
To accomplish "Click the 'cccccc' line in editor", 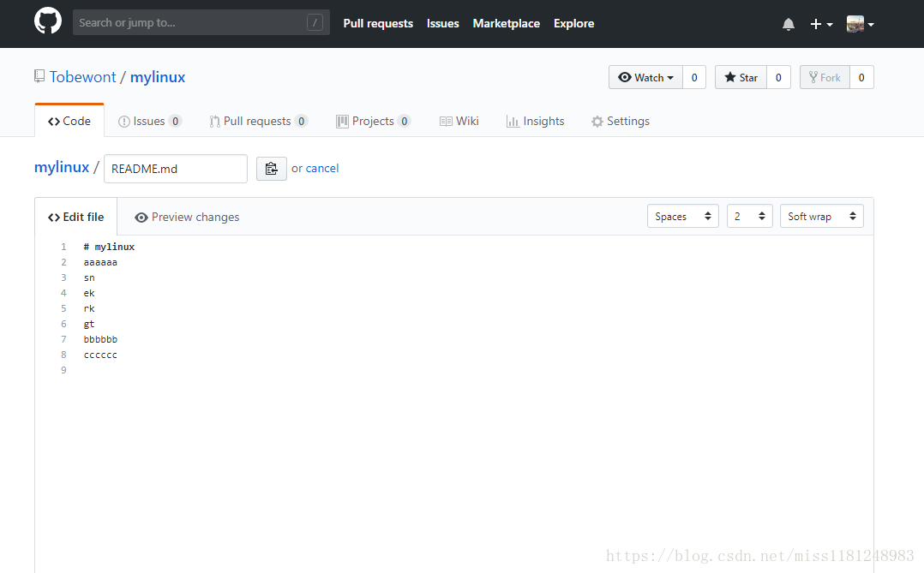I will click(100, 355).
